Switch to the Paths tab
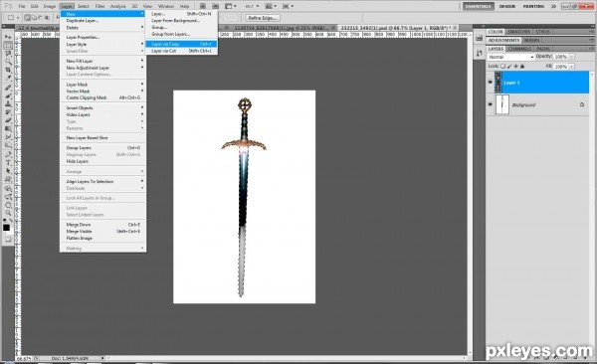The height and width of the screenshot is (364, 597). [543, 49]
